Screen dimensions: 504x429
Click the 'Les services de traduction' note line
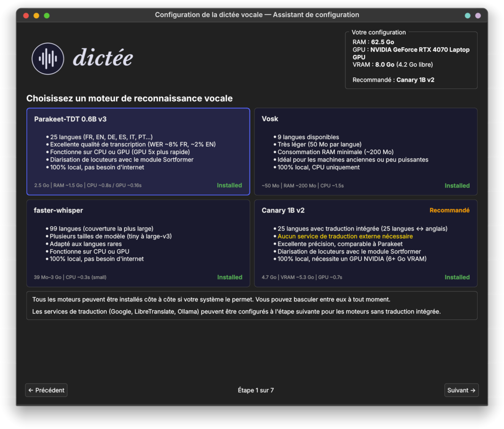coord(236,311)
